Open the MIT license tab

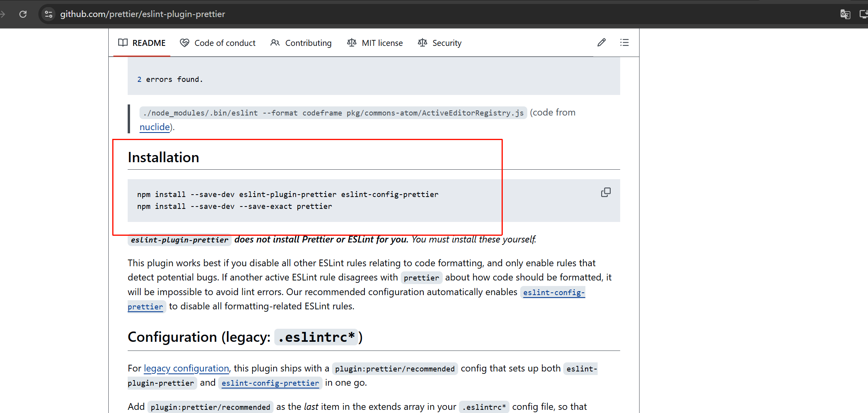pos(375,43)
